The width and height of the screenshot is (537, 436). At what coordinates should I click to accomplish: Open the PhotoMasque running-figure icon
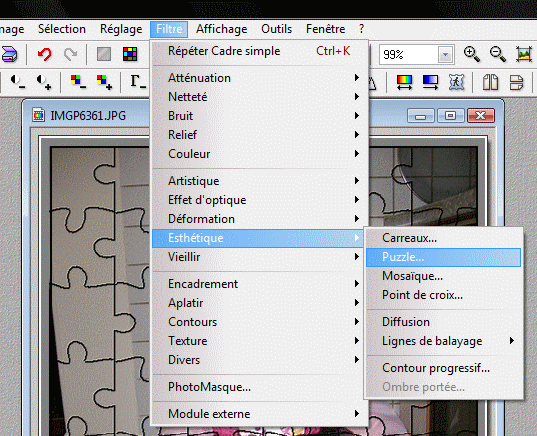tap(456, 82)
